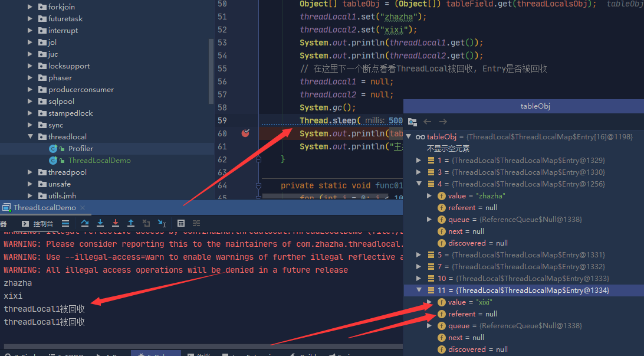Click "System.gc();" on line 58
The height and width of the screenshot is (356, 644).
pos(327,107)
